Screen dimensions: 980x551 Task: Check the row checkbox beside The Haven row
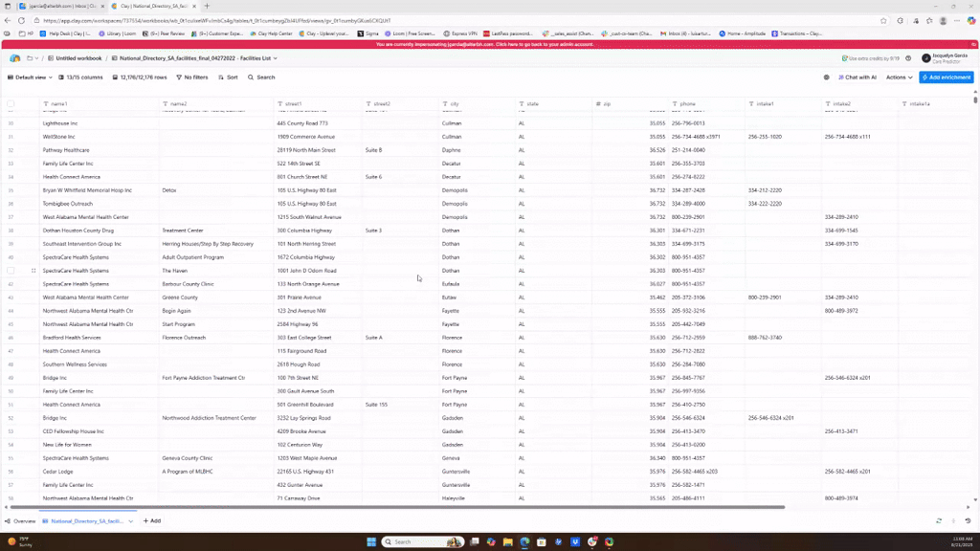coord(11,271)
